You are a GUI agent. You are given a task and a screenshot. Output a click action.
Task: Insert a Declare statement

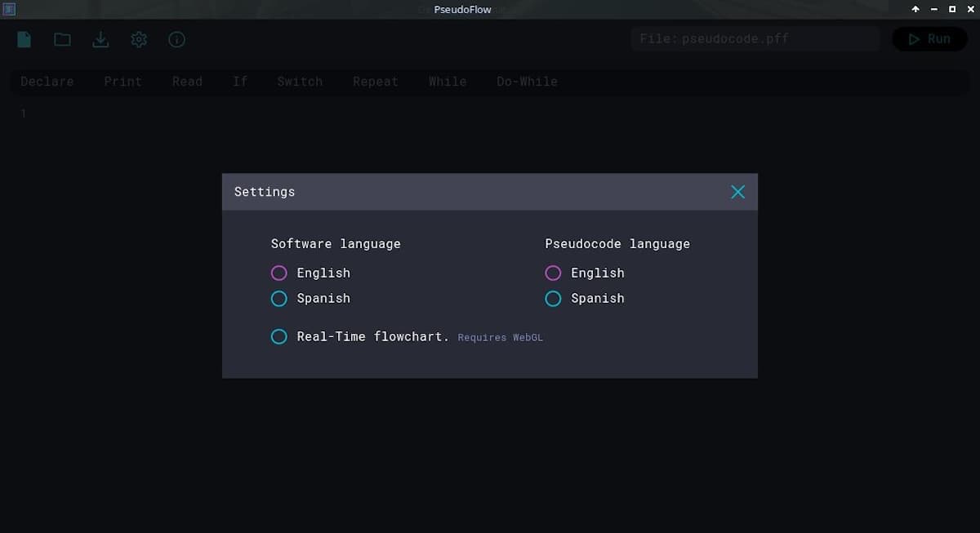pos(47,82)
